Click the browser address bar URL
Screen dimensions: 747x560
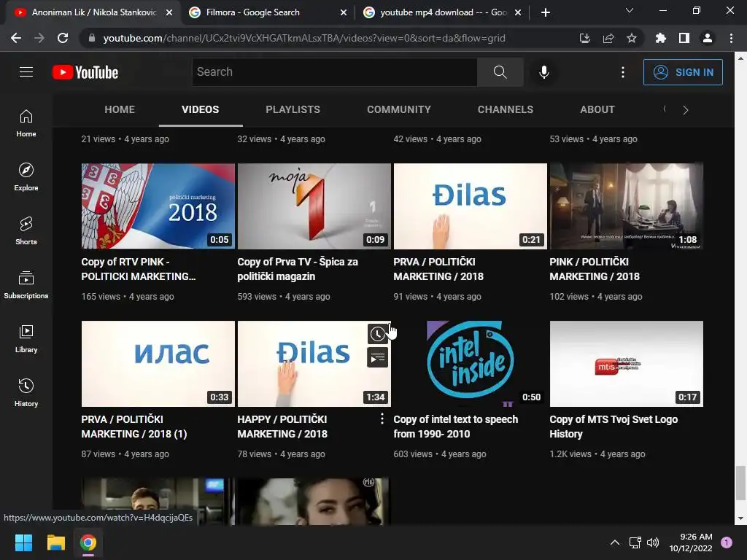[304, 38]
